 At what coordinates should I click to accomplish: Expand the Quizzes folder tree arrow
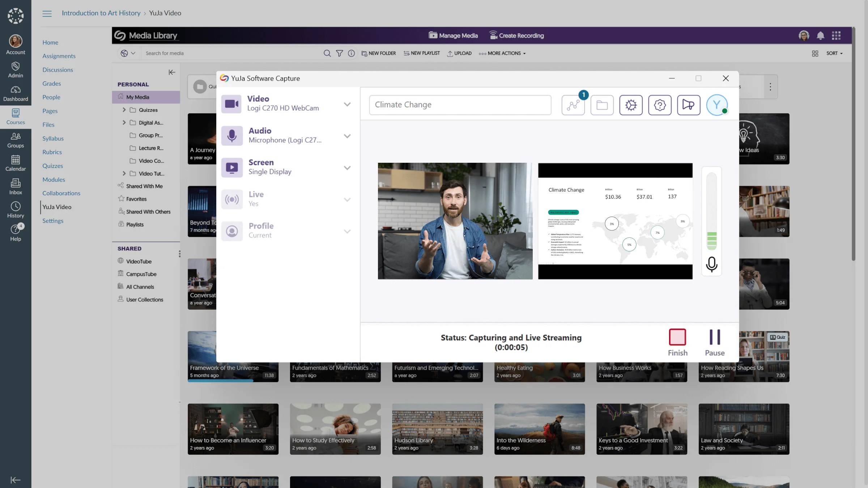[124, 110]
